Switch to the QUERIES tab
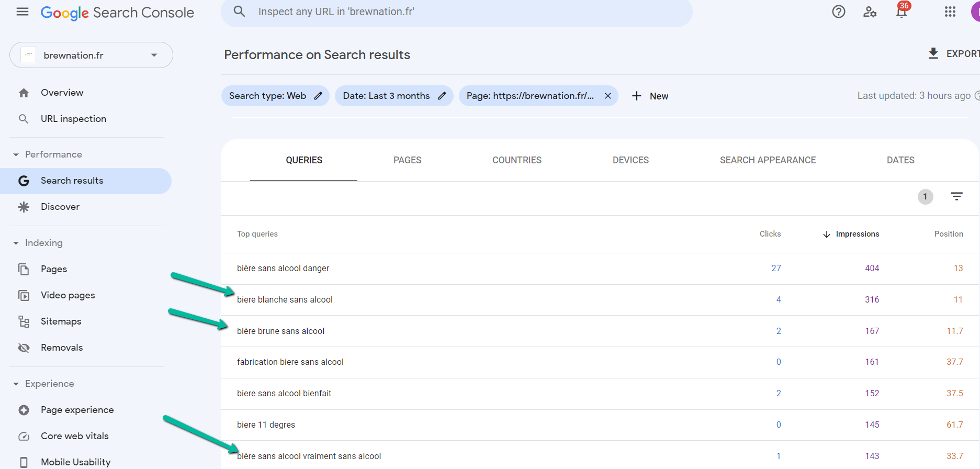This screenshot has width=980, height=469. click(304, 160)
